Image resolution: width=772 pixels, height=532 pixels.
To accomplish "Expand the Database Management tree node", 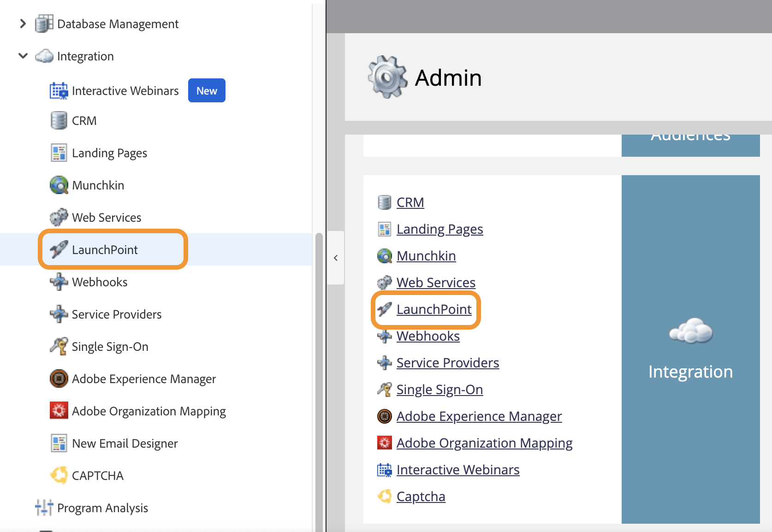I will (23, 24).
